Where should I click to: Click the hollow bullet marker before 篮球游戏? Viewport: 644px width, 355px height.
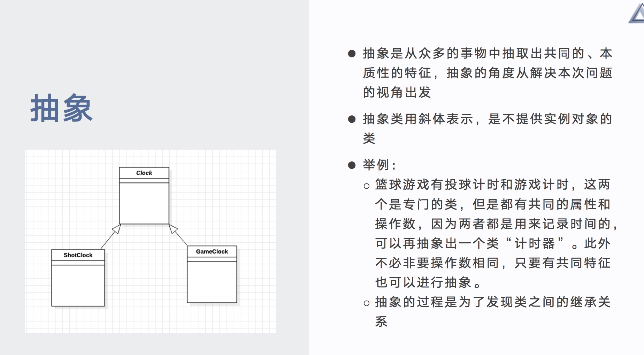[366, 186]
